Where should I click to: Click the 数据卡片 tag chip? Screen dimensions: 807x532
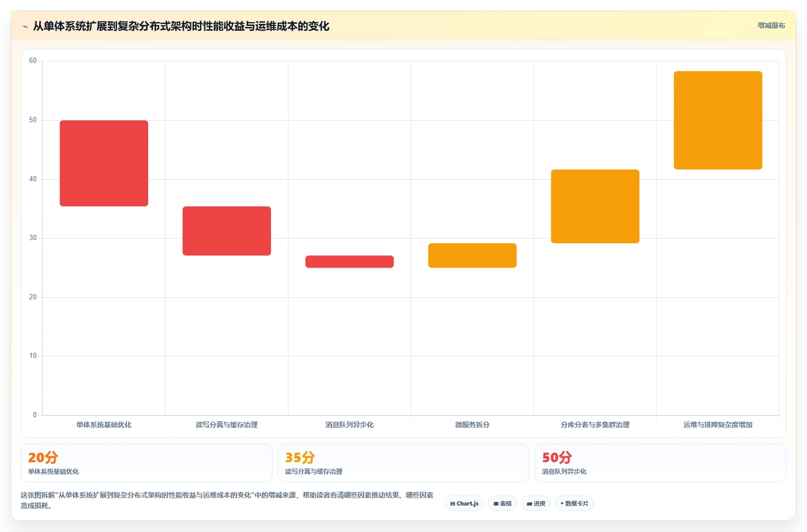pos(574,503)
